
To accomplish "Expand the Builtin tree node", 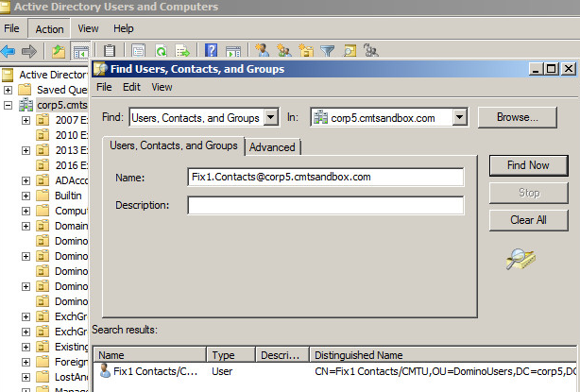I will tap(26, 196).
